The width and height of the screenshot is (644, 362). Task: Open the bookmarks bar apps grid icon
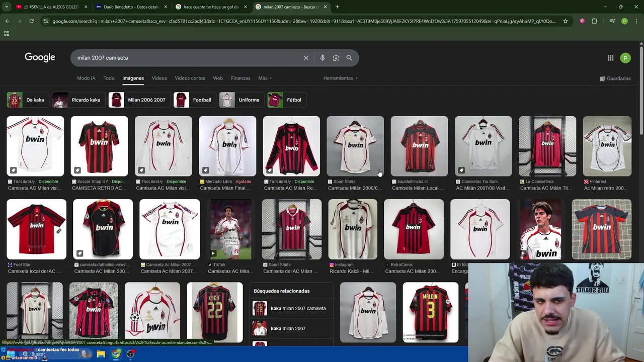click(x=7, y=33)
